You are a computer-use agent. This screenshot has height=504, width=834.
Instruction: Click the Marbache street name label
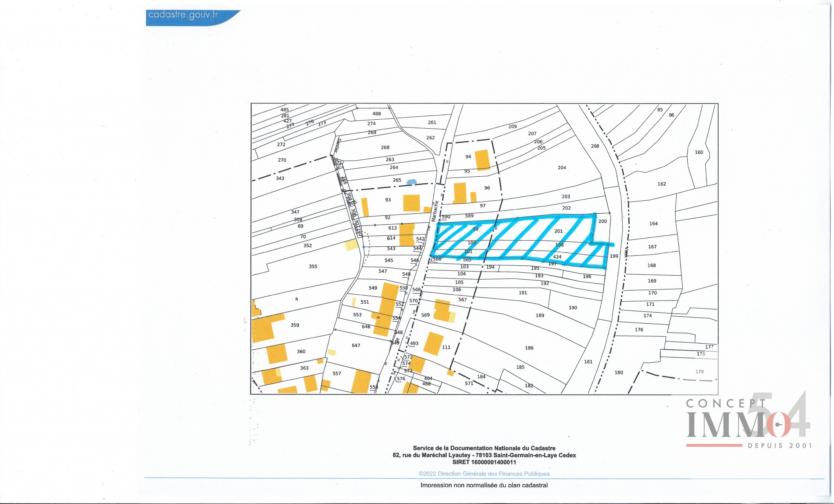click(x=435, y=211)
